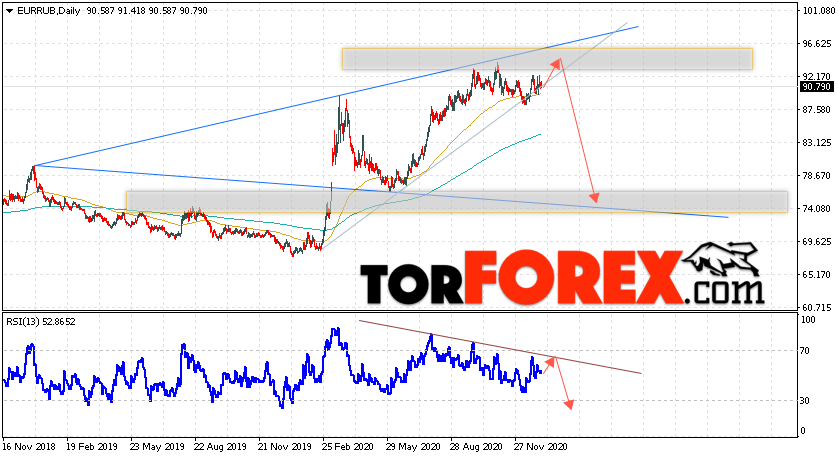Open the chart menu triangle beside EURRUB
The width and height of the screenshot is (838, 458).
coord(9,11)
